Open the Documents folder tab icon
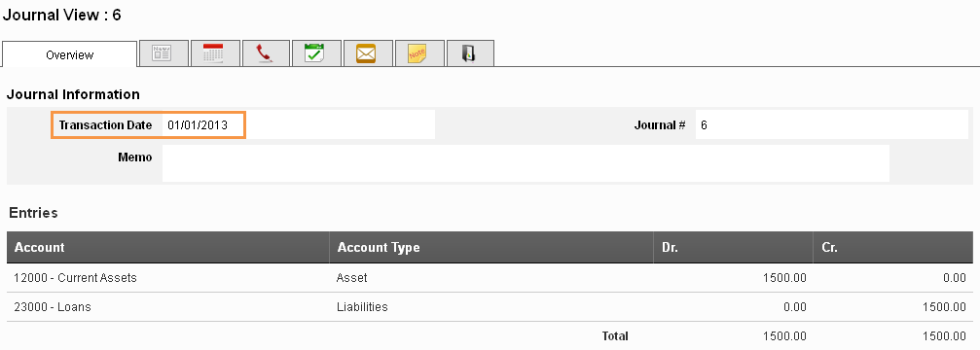Image resolution: width=980 pixels, height=350 pixels. pos(469,53)
